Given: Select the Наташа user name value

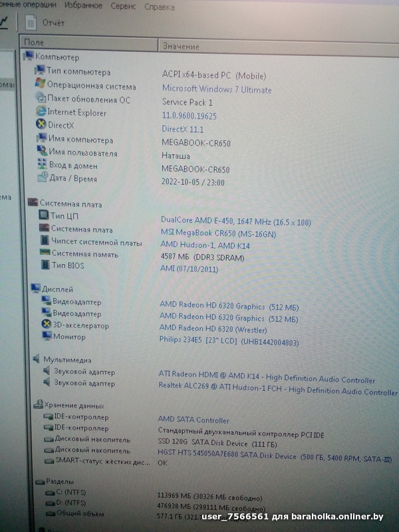Looking at the screenshot, I should [176, 156].
